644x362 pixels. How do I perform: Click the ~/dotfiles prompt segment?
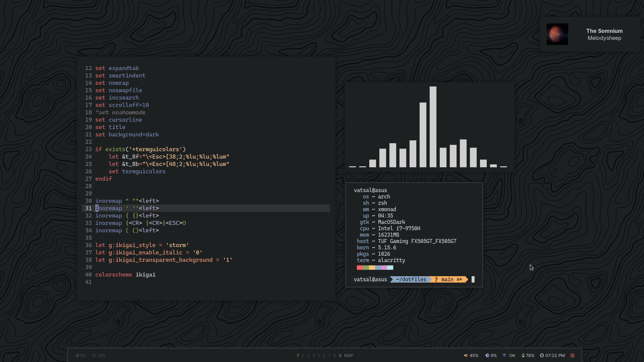point(411,280)
